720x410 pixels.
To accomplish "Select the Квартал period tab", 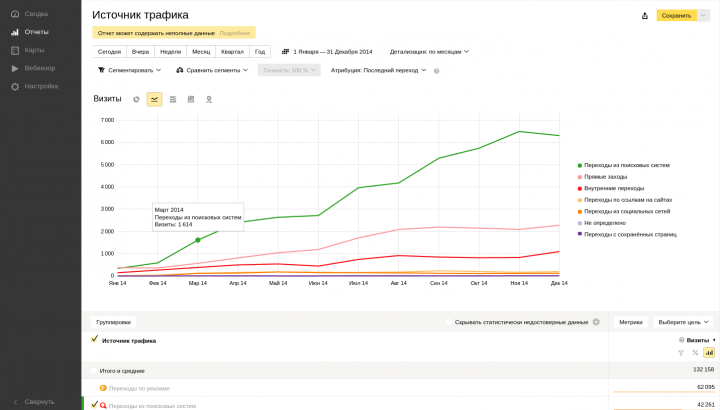I will click(x=232, y=52).
